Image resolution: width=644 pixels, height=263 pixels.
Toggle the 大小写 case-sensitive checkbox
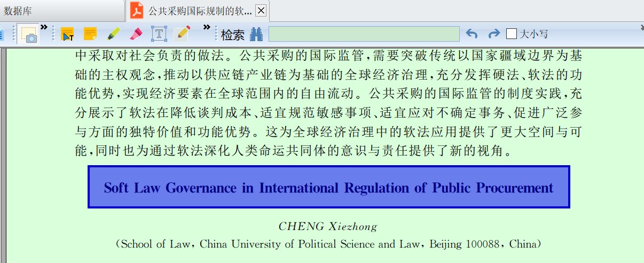click(512, 34)
